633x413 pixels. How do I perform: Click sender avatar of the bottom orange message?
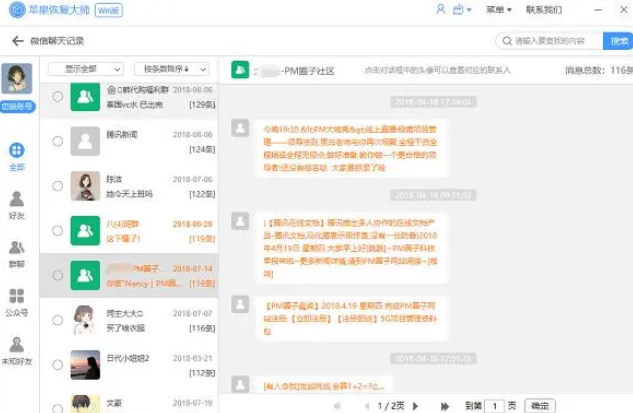pos(240,384)
